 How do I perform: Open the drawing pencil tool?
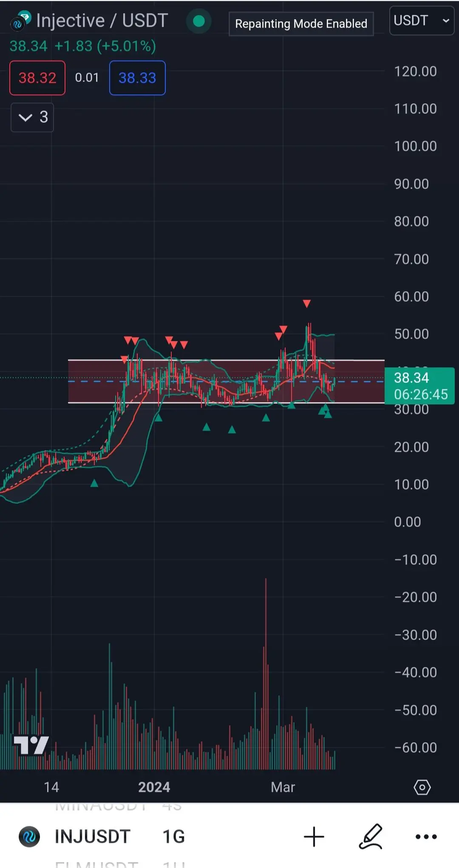click(x=371, y=837)
